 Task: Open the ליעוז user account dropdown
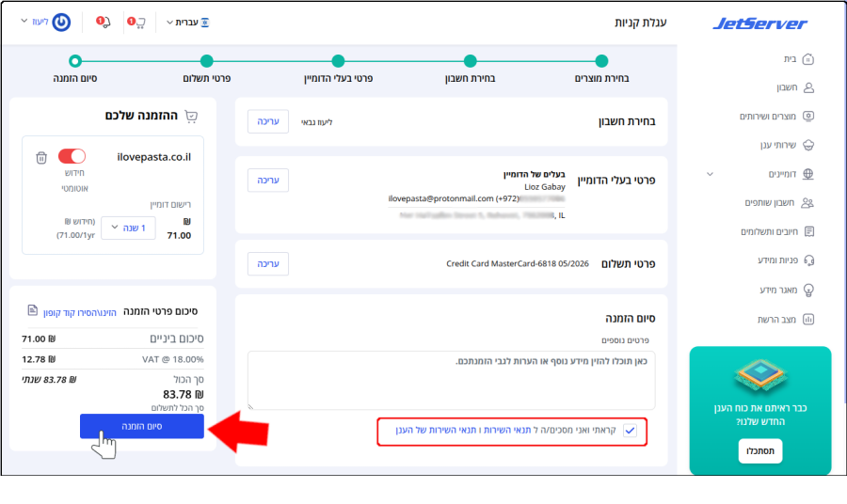point(35,22)
